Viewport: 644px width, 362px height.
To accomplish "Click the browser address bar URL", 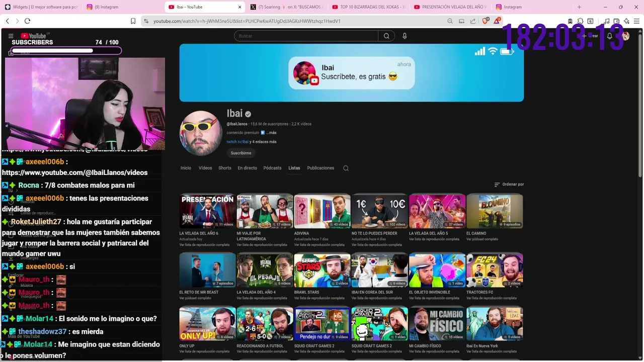I will 247,21.
